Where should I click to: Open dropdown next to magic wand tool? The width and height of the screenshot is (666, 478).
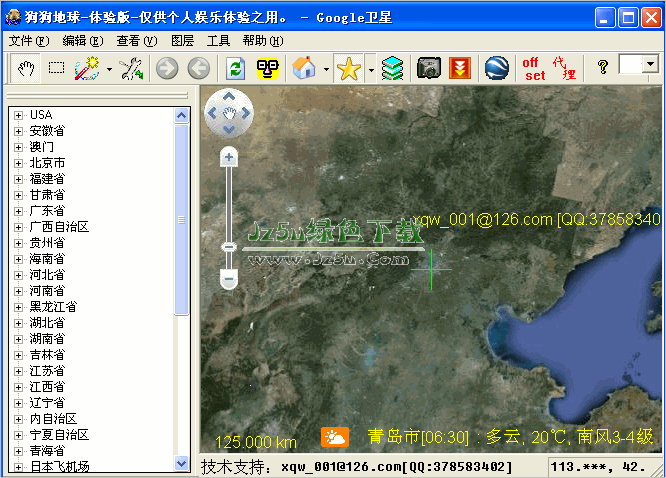[x=110, y=69]
